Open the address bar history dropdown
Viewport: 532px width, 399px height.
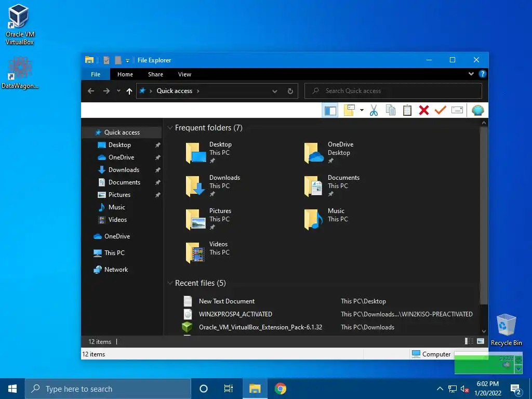(x=275, y=91)
